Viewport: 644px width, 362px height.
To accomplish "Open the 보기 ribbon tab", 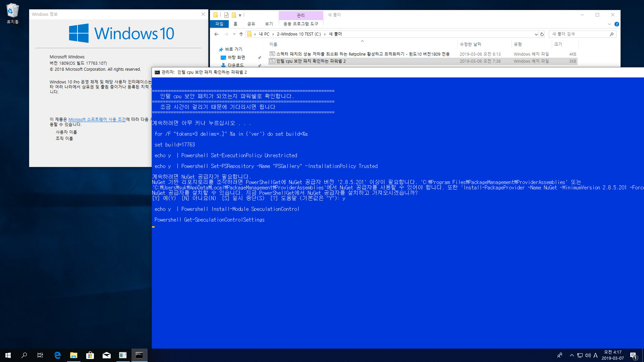I will click(x=269, y=24).
